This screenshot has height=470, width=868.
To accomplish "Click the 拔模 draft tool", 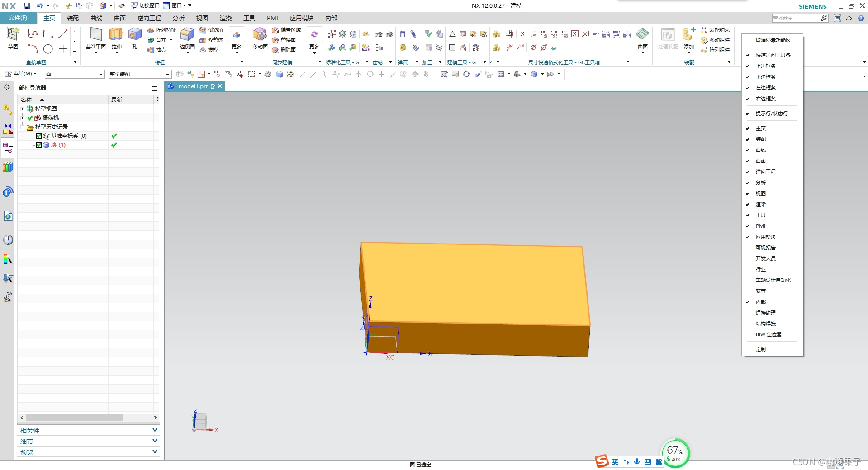I will click(209, 50).
